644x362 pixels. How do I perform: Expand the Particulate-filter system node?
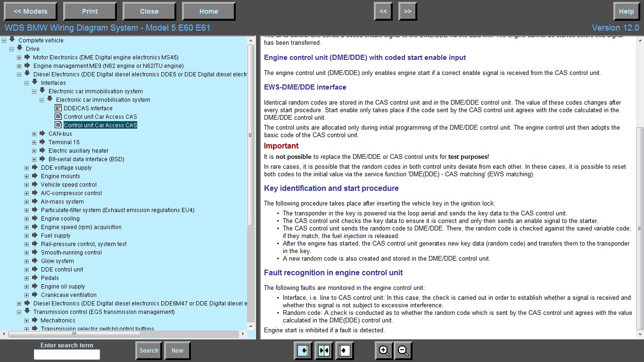(26, 210)
